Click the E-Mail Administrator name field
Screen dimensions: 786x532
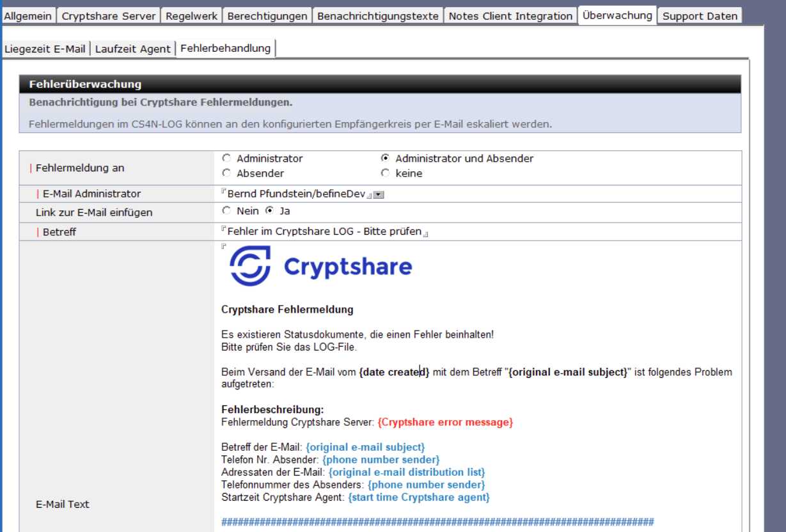[296, 194]
